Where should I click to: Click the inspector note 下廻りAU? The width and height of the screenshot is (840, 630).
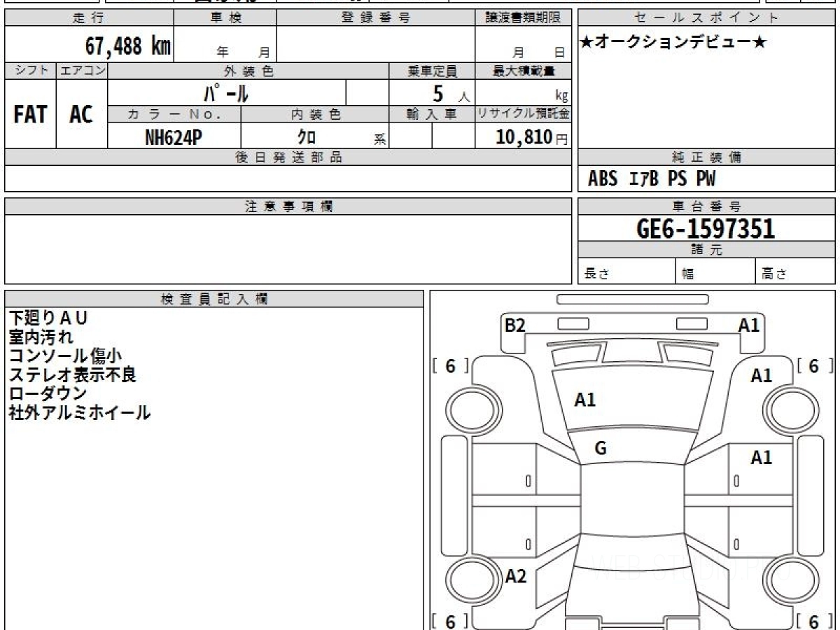[x=48, y=318]
